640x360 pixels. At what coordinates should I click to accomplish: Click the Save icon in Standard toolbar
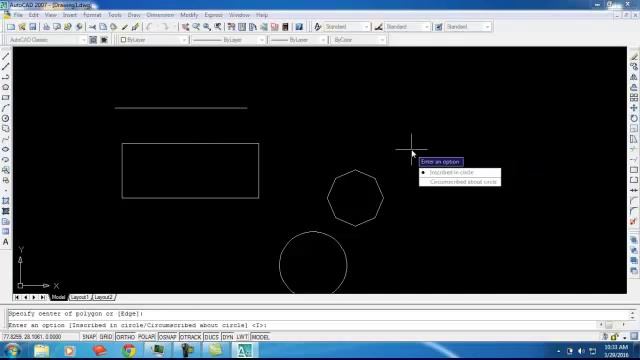[33, 27]
